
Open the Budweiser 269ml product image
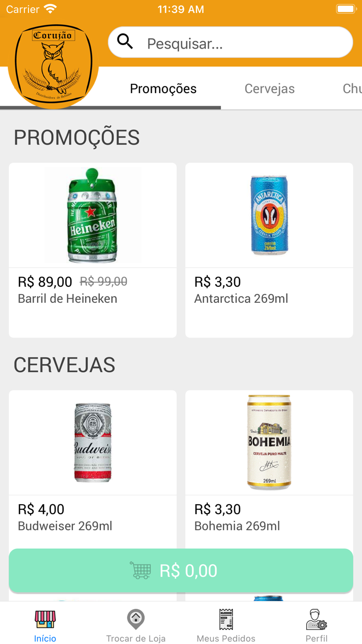coord(93,442)
